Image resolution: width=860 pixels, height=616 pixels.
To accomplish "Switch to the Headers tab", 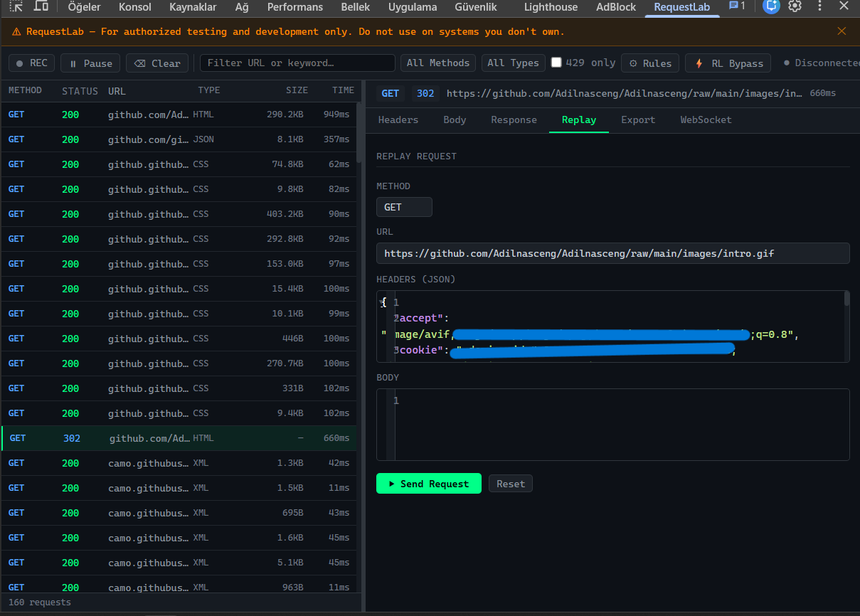I will [398, 120].
